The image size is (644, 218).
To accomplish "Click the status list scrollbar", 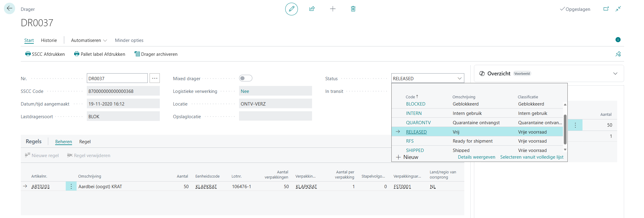I will [565, 130].
